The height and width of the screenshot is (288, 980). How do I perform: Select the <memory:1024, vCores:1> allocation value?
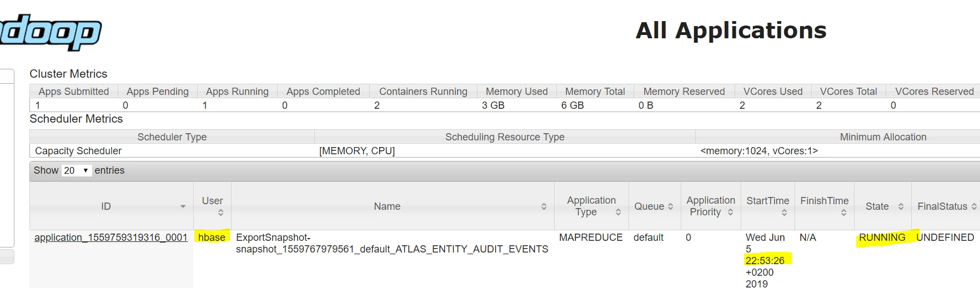click(x=759, y=151)
